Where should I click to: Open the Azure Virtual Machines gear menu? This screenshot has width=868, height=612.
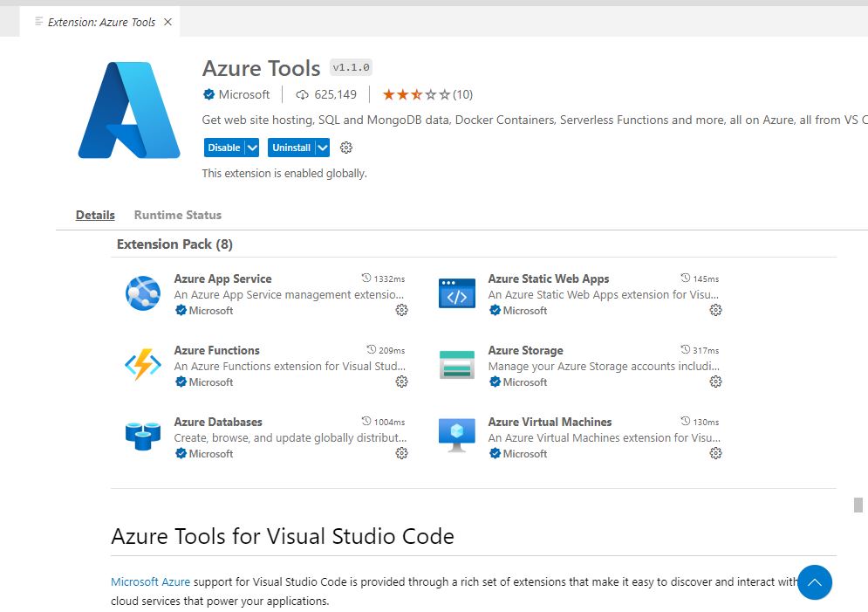[715, 453]
